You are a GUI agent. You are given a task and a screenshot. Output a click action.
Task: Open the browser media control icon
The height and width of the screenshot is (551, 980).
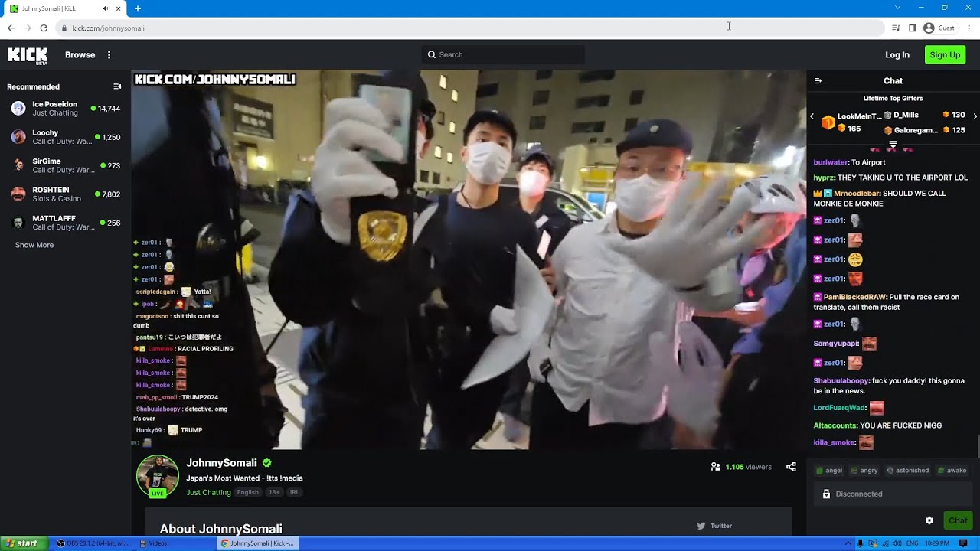(896, 28)
